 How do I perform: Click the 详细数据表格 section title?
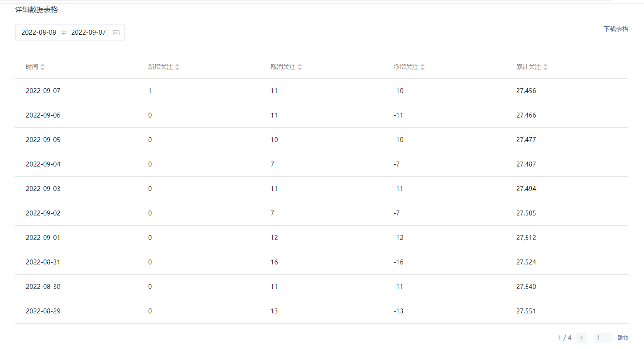click(36, 9)
